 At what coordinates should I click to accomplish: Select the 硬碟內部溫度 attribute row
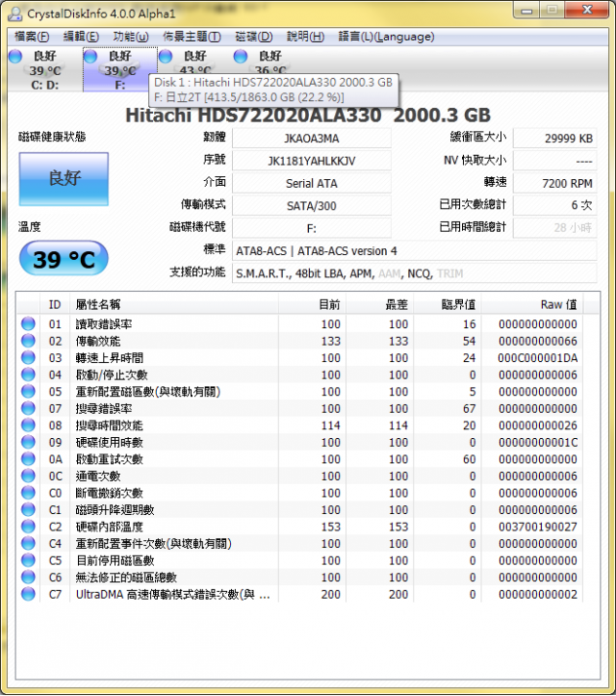point(300,526)
